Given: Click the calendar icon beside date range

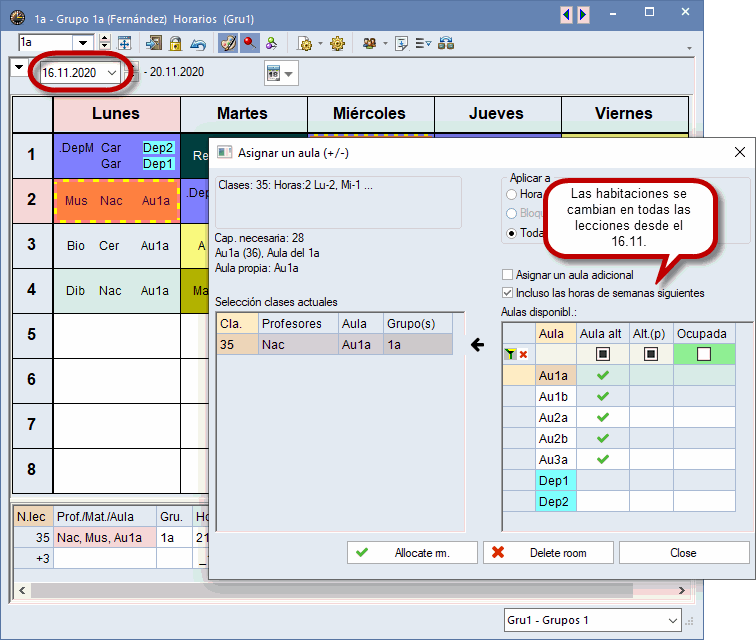Looking at the screenshot, I should click(274, 73).
